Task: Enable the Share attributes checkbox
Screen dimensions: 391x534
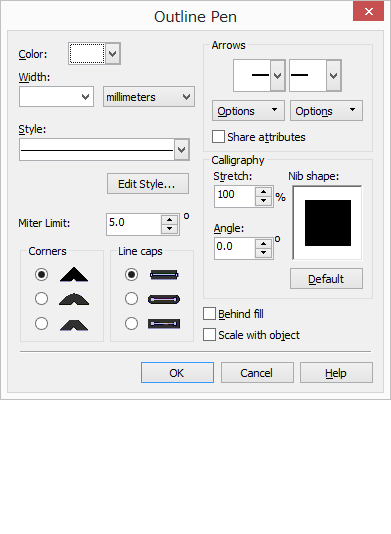Action: 218,137
